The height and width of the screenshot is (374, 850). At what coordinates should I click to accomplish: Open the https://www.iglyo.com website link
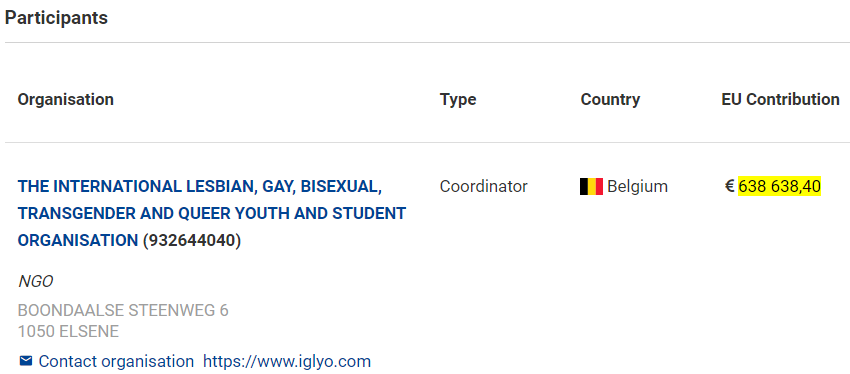pos(287,361)
